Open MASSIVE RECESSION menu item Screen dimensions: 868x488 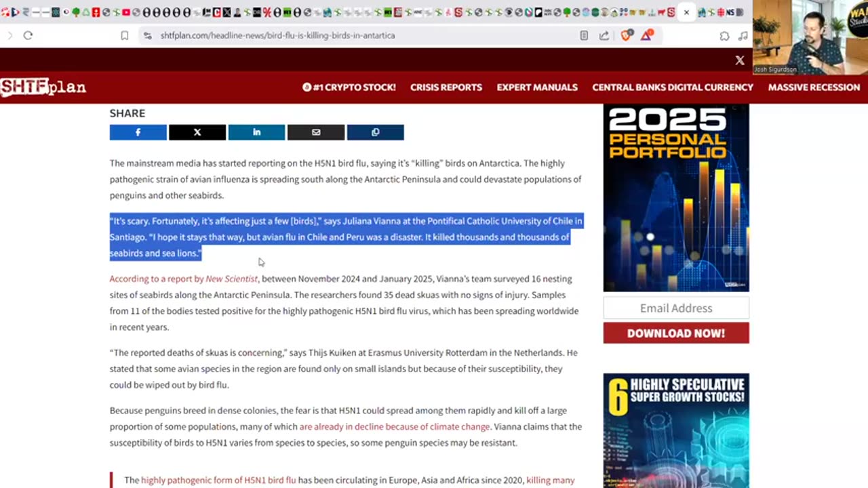814,87
